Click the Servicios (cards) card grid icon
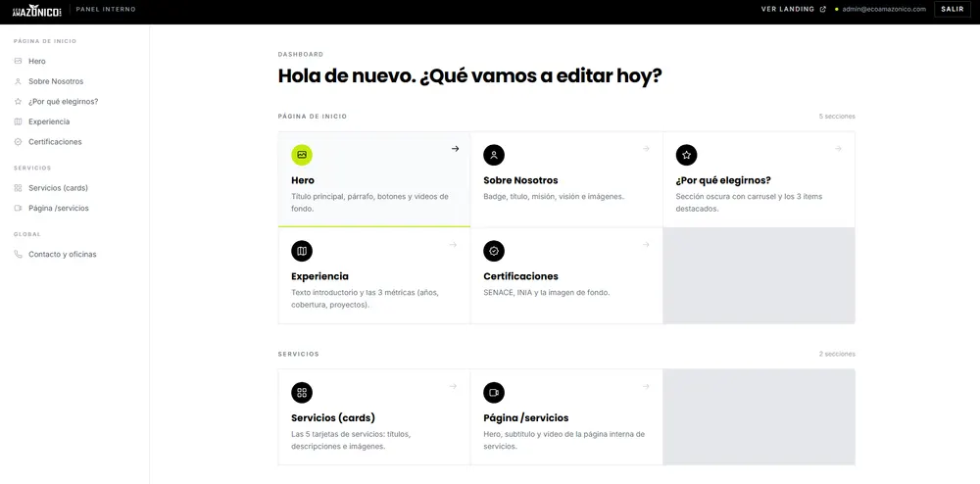The width and height of the screenshot is (980, 484). click(302, 393)
